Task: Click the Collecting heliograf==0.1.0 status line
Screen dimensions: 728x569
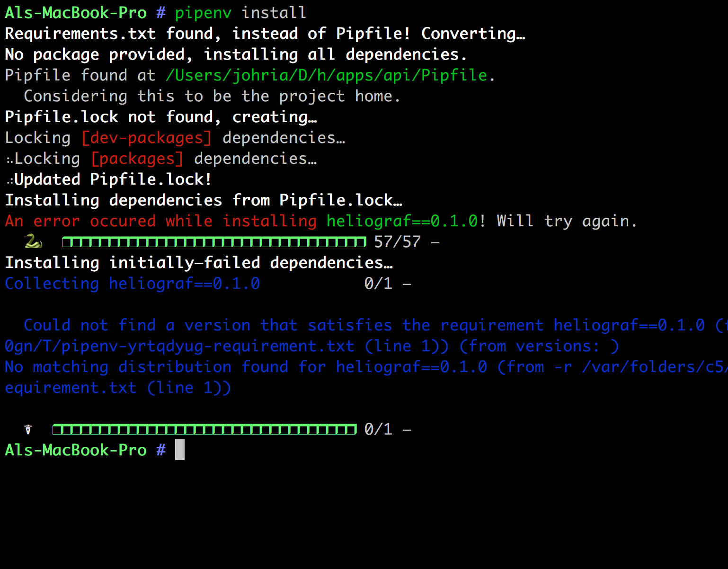Action: tap(132, 283)
